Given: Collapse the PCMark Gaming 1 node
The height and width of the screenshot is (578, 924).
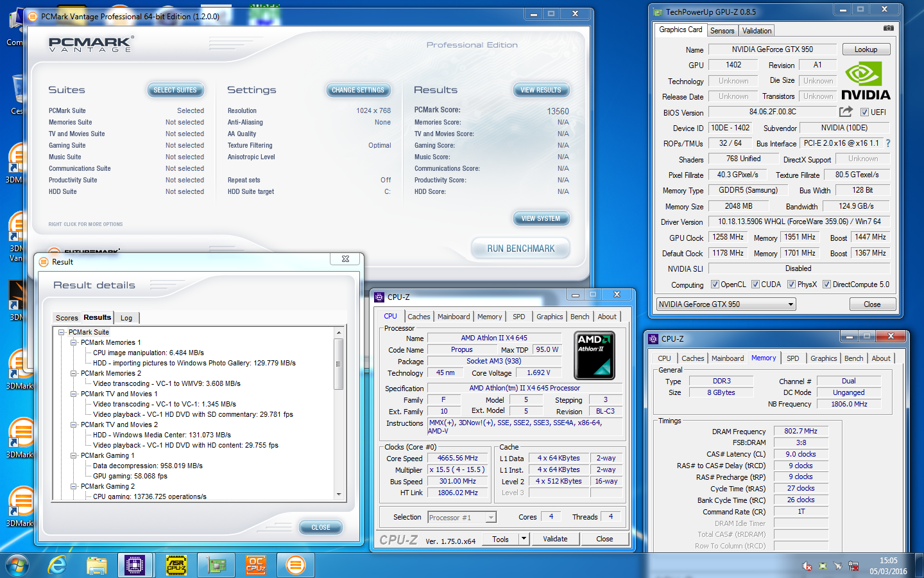Looking at the screenshot, I should click(x=74, y=455).
